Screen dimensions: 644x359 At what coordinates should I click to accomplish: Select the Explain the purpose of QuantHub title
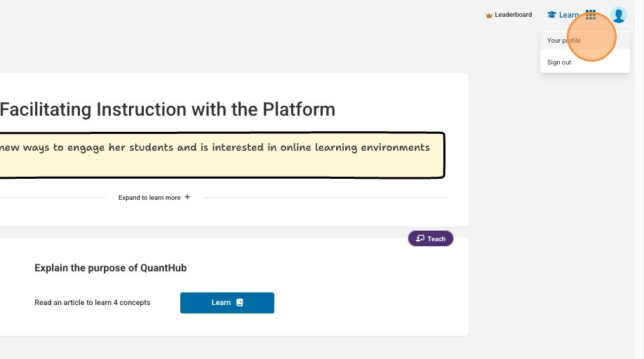pyautogui.click(x=110, y=268)
